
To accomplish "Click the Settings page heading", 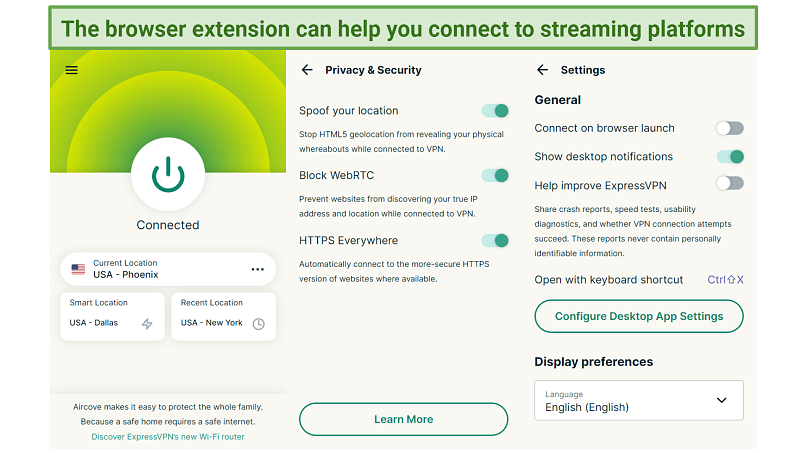I will point(583,70).
